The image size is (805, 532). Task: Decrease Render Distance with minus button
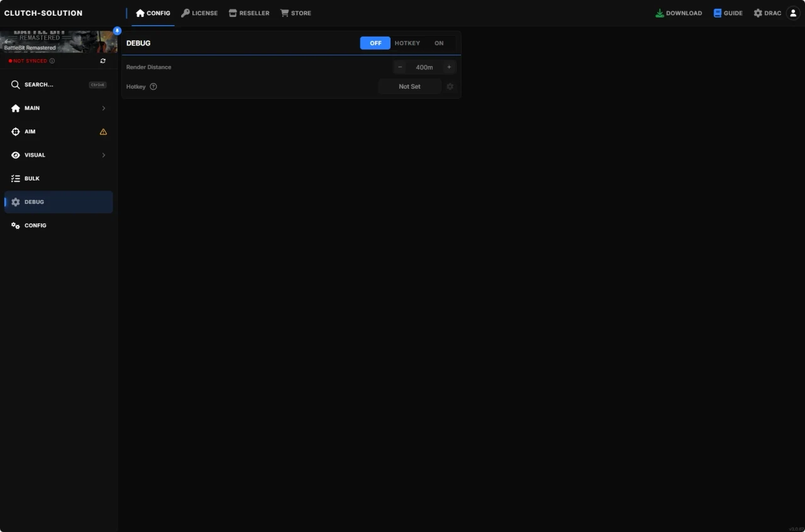pos(400,67)
